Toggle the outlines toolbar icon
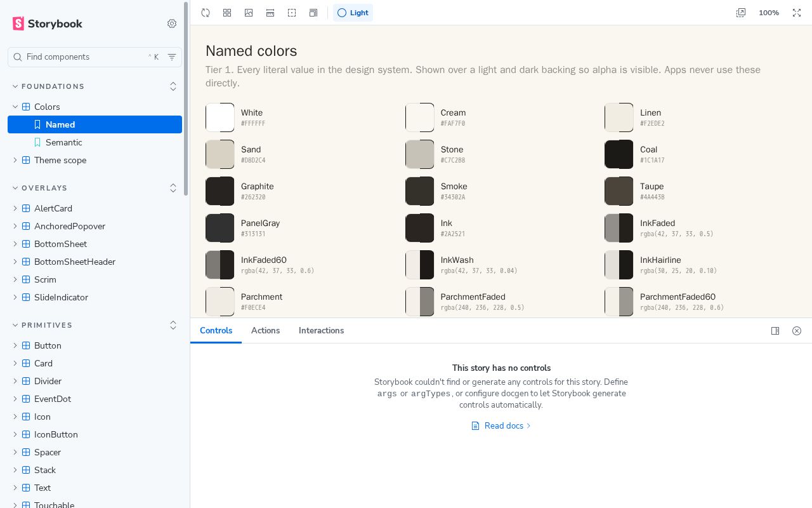This screenshot has height=508, width=812. pos(292,13)
